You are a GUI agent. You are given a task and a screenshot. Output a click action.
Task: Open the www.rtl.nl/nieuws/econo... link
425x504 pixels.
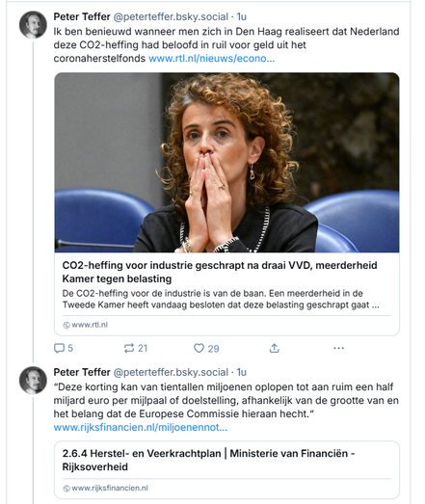coord(211,59)
